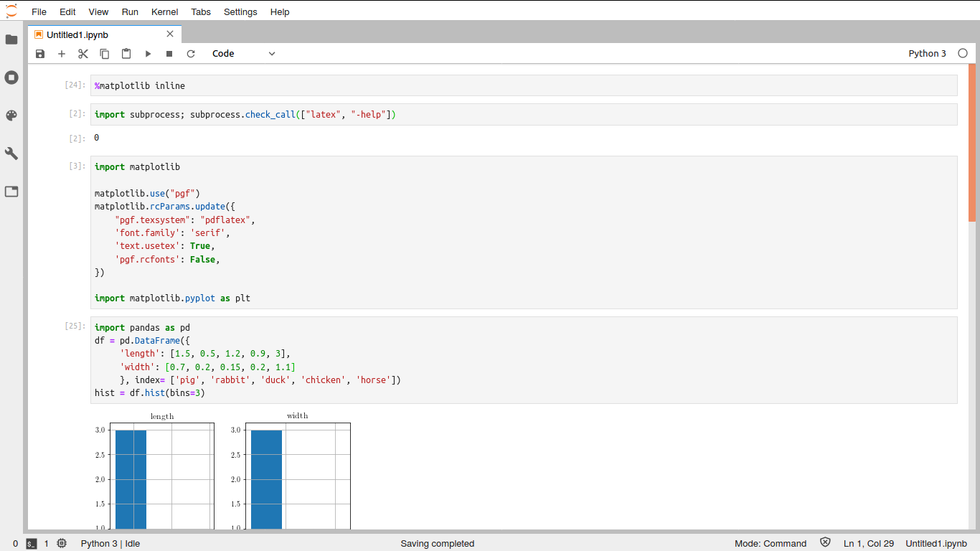Click the [25]: cell prompt

pyautogui.click(x=75, y=326)
